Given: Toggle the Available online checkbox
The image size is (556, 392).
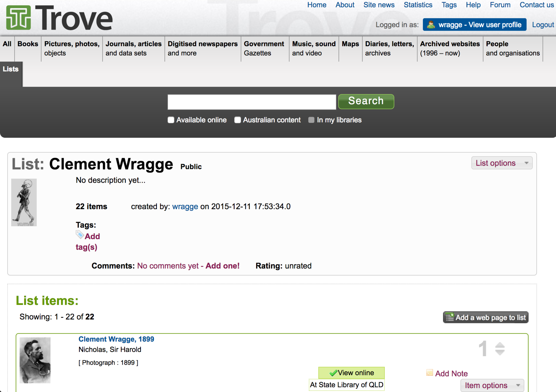Looking at the screenshot, I should click(x=171, y=120).
